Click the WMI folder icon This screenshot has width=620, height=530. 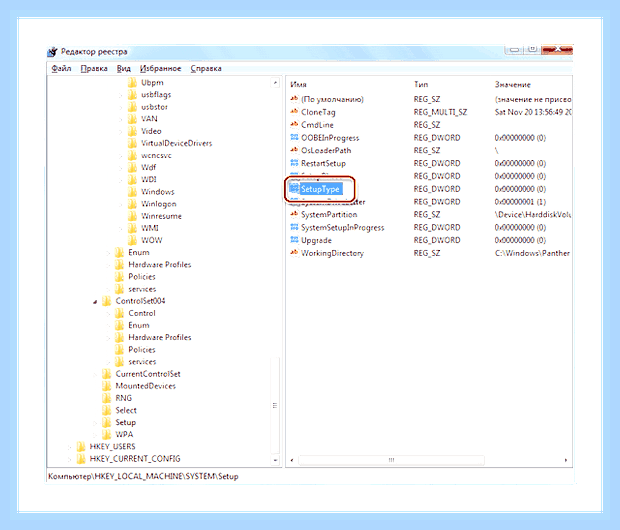[x=132, y=228]
